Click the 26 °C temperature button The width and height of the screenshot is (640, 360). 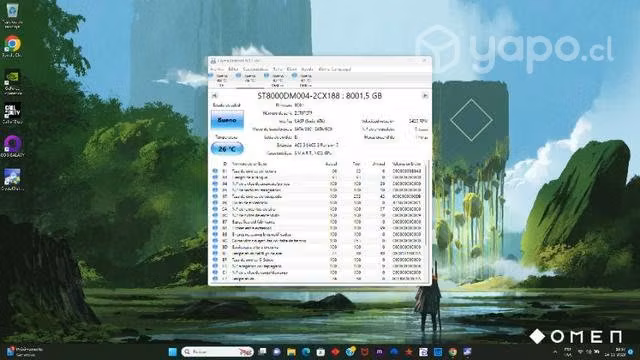click(227, 149)
